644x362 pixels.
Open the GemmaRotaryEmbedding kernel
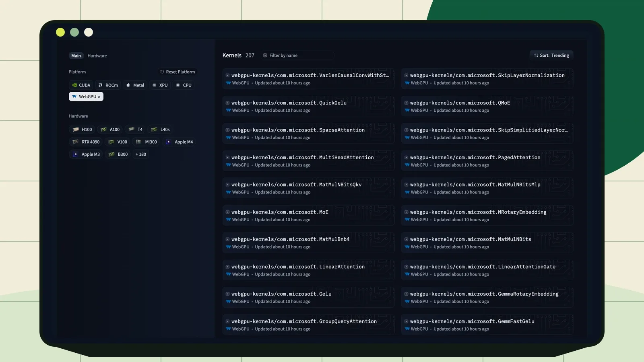tap(487, 298)
